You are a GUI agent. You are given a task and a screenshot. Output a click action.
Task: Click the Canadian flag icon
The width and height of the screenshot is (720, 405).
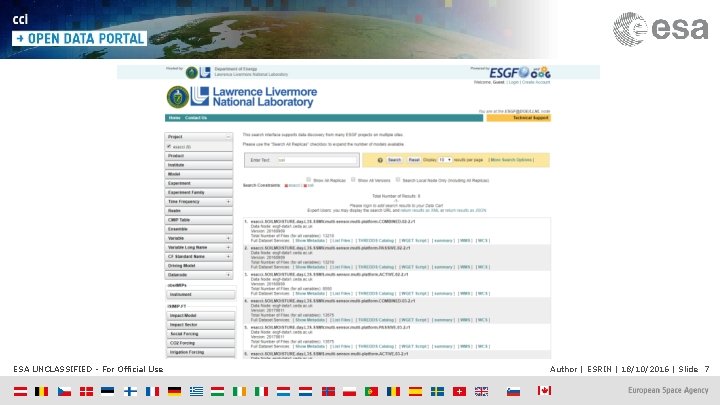tap(544, 391)
